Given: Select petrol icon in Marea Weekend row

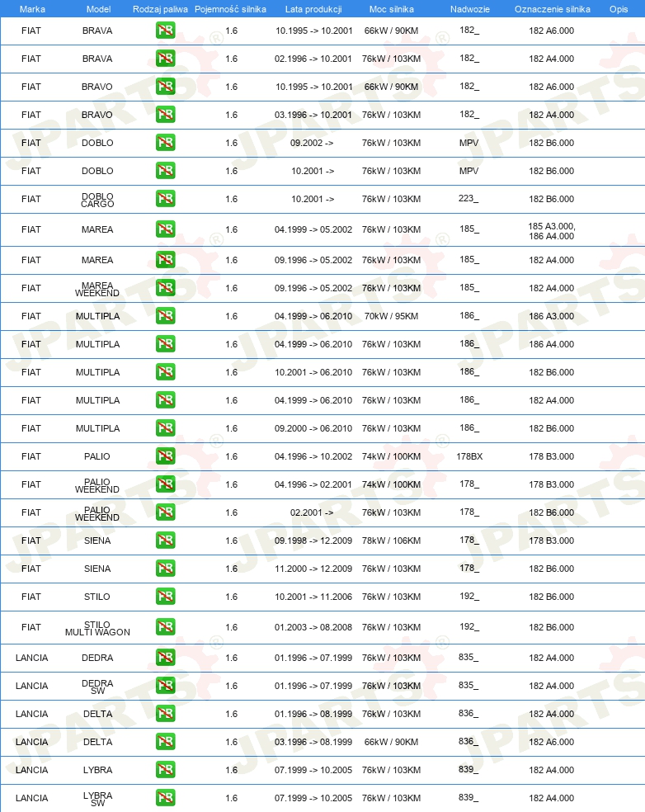Looking at the screenshot, I should [165, 288].
